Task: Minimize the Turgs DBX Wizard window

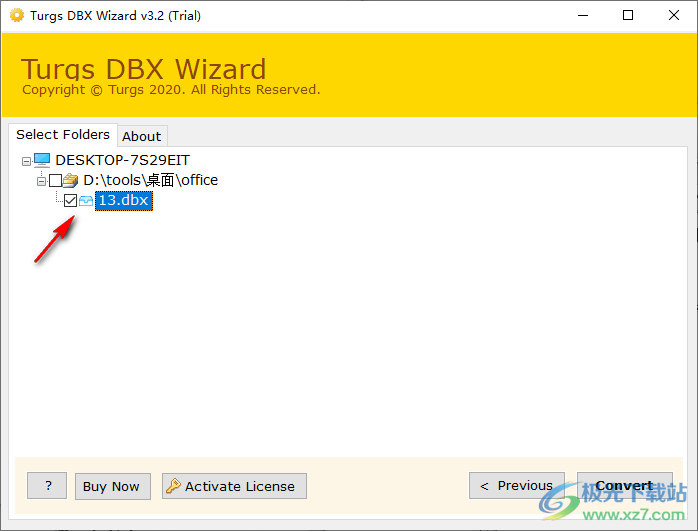Action: [x=583, y=16]
